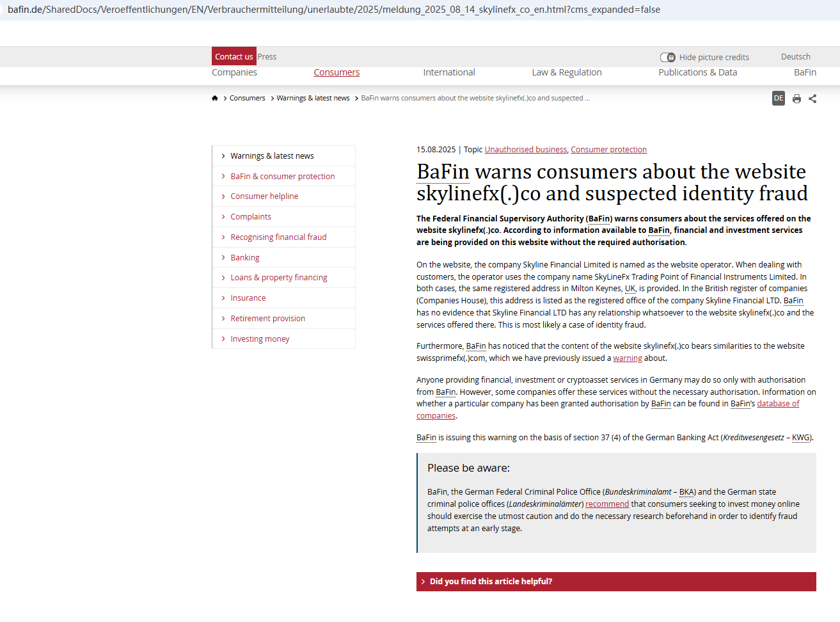Click the browser address bar URL

click(334, 10)
